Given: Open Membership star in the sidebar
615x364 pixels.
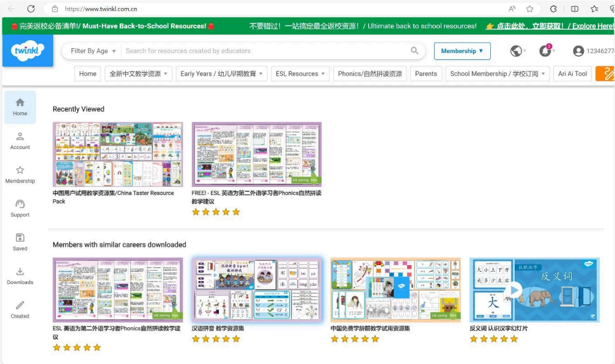Looking at the screenshot, I should click(20, 175).
